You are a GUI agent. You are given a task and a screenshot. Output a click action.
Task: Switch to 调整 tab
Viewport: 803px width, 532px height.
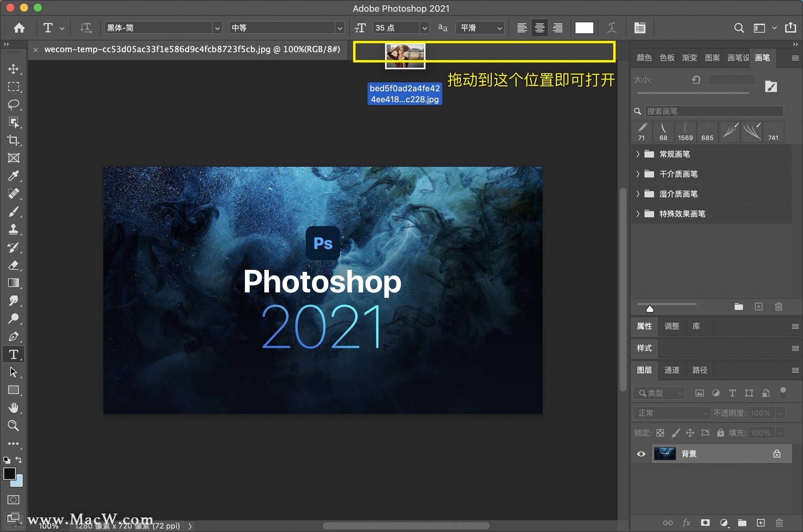(672, 326)
